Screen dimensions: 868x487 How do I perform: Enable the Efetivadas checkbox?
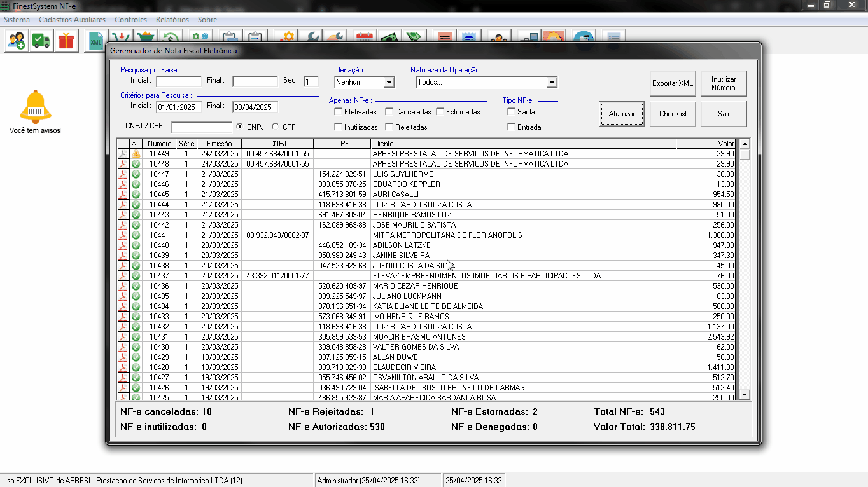coord(339,112)
